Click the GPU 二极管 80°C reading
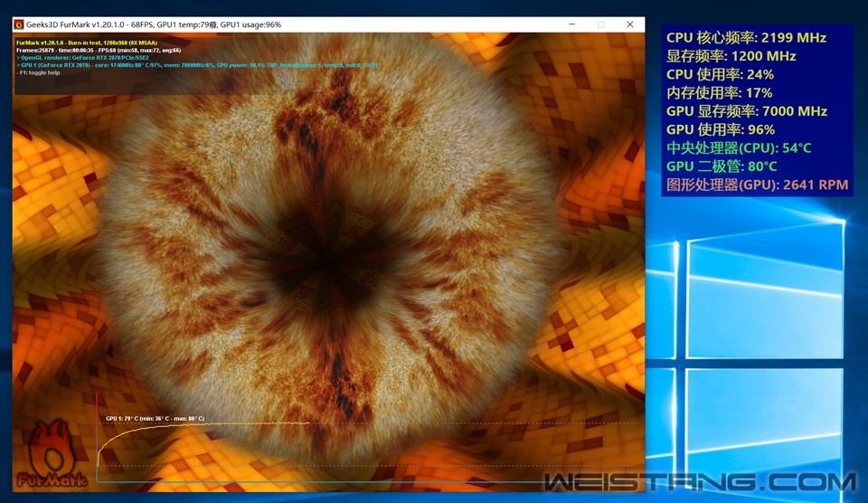868x503 pixels. click(x=722, y=166)
